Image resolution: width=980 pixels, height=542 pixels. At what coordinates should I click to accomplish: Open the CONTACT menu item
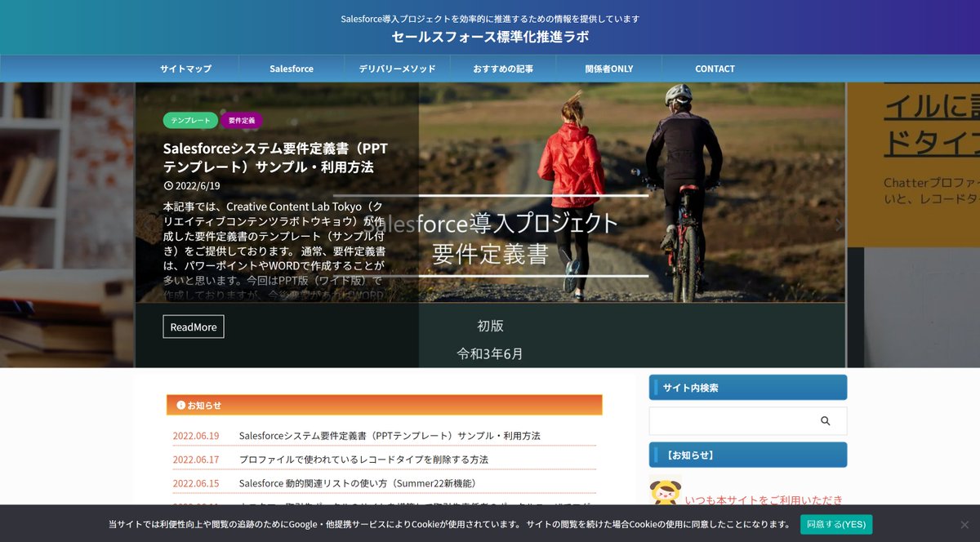715,69
